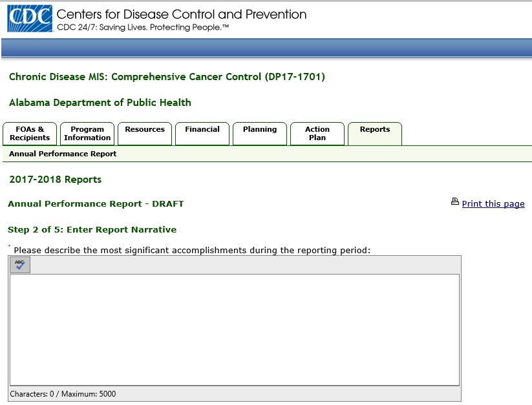Switch to the Action Plan tab
This screenshot has width=532, height=405.
(x=317, y=134)
